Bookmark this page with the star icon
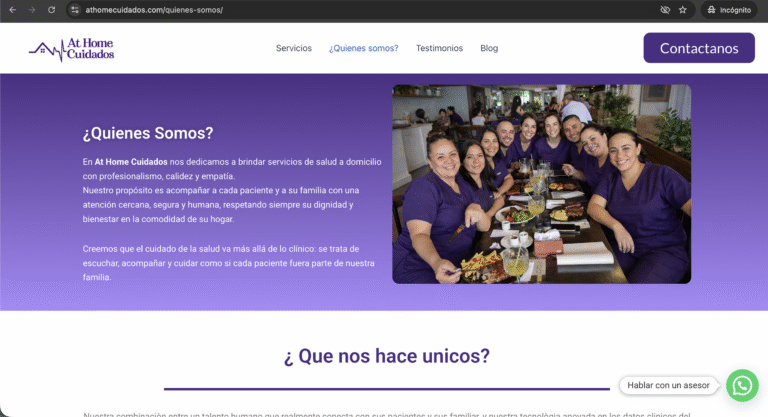768x417 pixels. (x=683, y=10)
